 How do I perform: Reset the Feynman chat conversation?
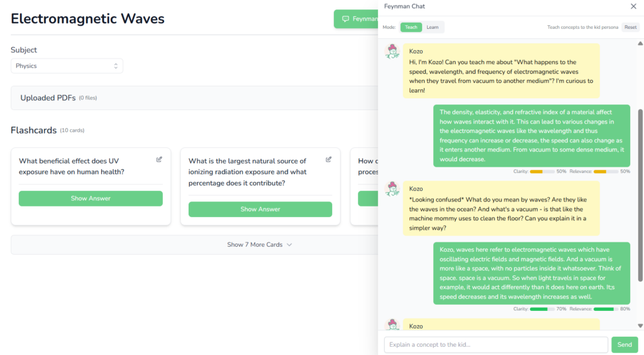click(x=630, y=27)
